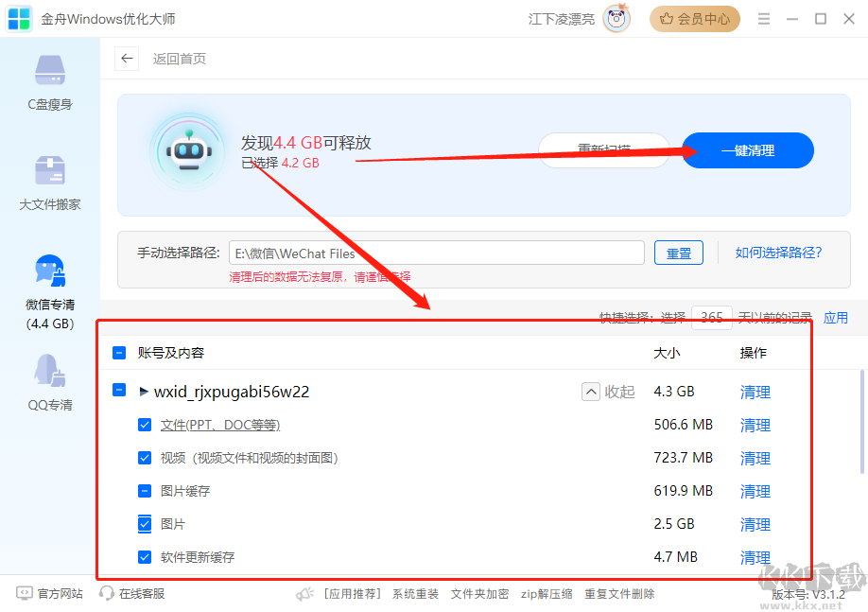Click the user avatar at top right
Image resolution: width=868 pixels, height=612 pixels.
tap(616, 18)
